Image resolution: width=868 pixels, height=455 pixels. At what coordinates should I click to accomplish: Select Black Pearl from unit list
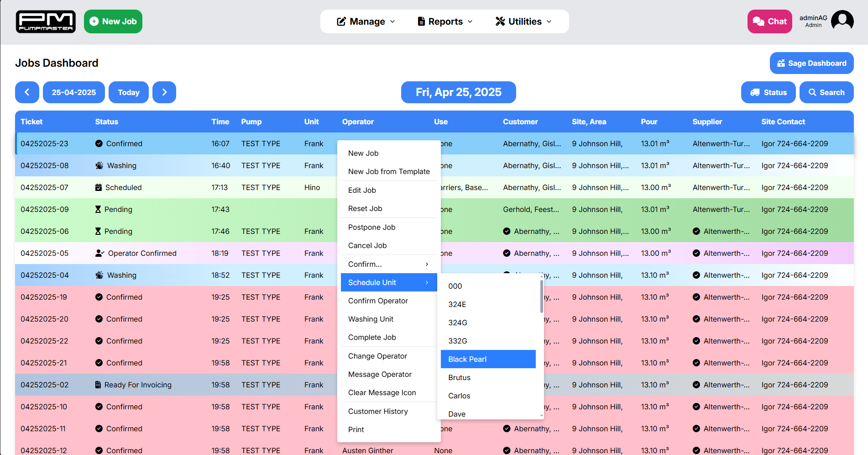(x=488, y=359)
